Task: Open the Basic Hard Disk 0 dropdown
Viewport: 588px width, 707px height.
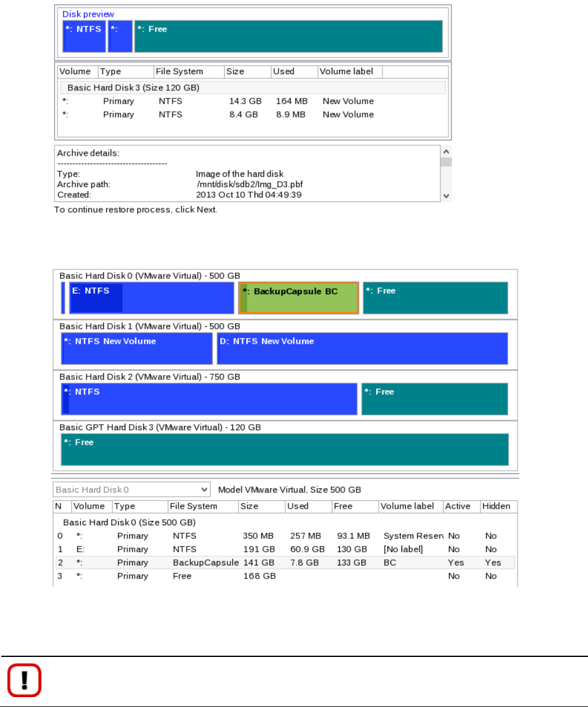Action: (x=132, y=489)
